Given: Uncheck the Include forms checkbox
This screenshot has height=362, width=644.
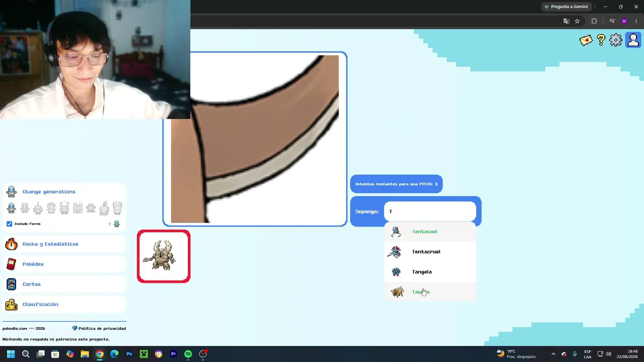Looking at the screenshot, I should click(10, 224).
